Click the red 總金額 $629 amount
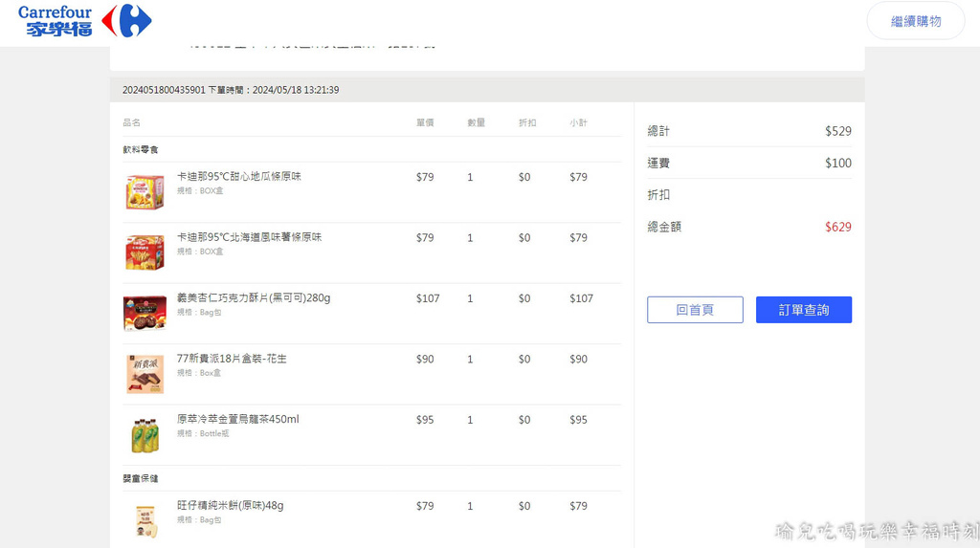This screenshot has width=980, height=548. click(x=838, y=227)
